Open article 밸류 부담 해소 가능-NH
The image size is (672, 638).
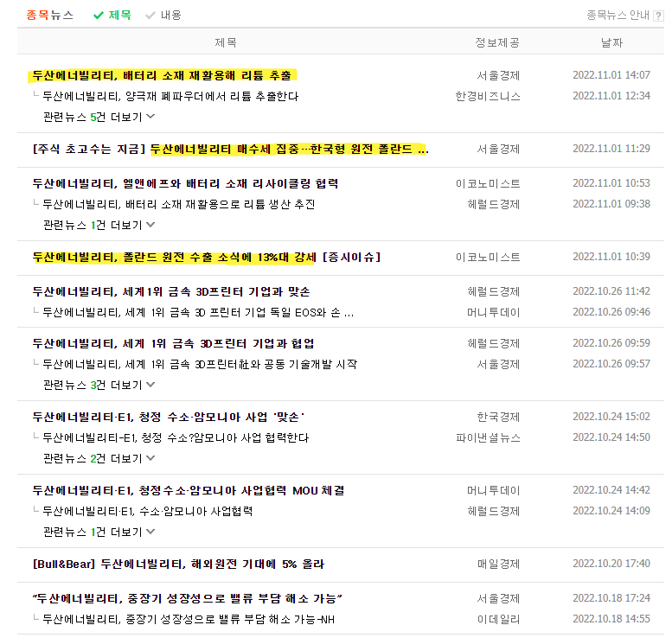point(189,620)
